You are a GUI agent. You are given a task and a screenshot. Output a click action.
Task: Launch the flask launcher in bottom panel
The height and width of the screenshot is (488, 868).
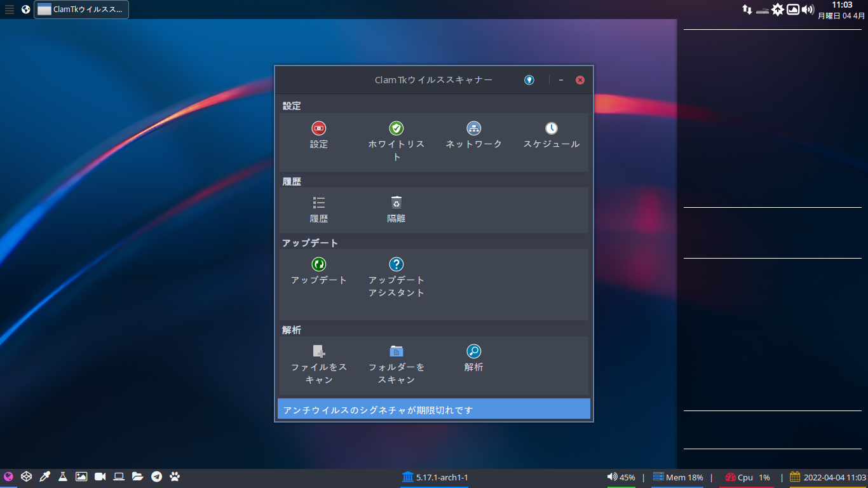[x=63, y=477]
